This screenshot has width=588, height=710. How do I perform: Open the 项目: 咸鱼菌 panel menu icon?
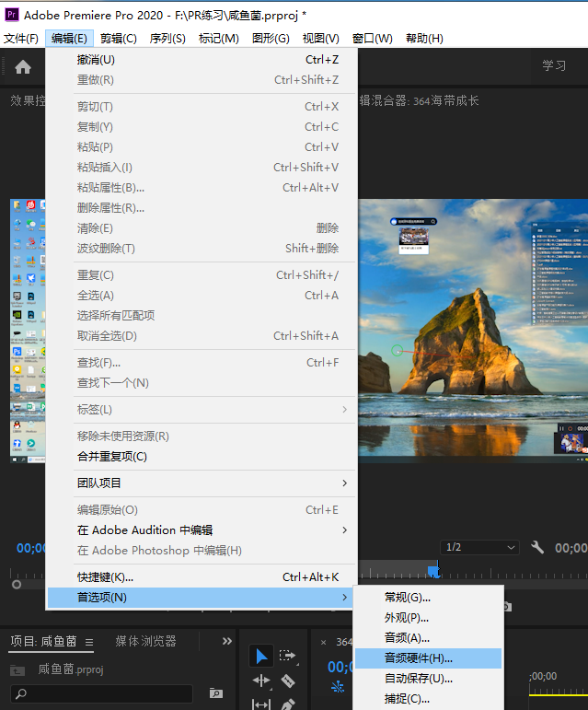coord(89,642)
